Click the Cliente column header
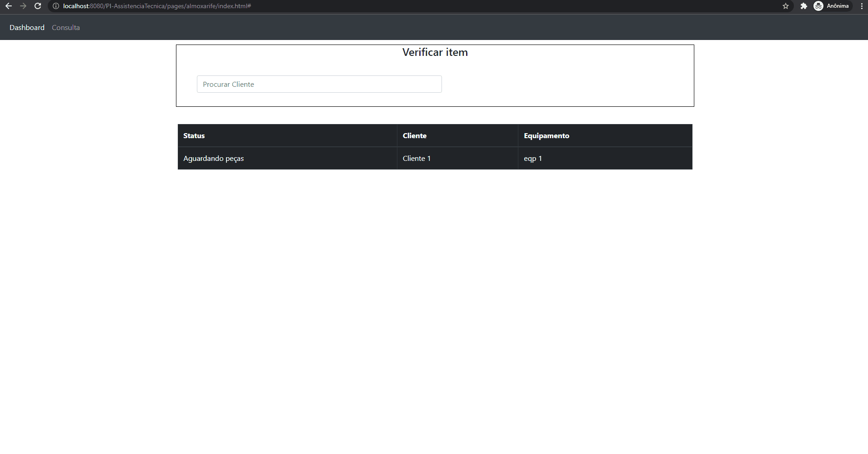 457,135
